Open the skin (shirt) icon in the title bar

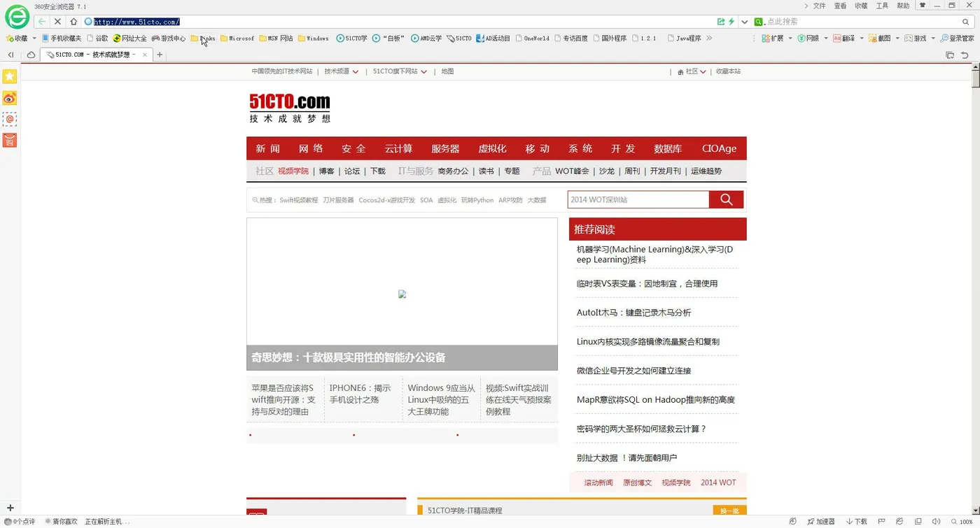tap(923, 6)
